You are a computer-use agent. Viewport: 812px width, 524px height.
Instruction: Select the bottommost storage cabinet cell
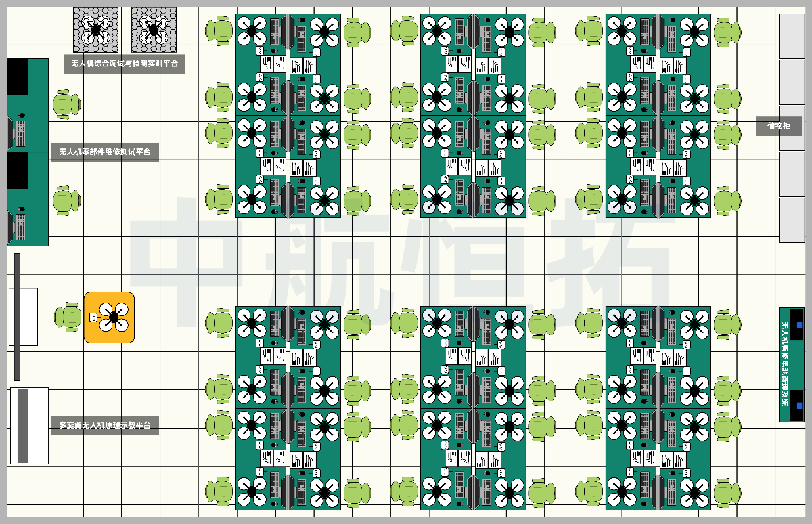(791, 219)
